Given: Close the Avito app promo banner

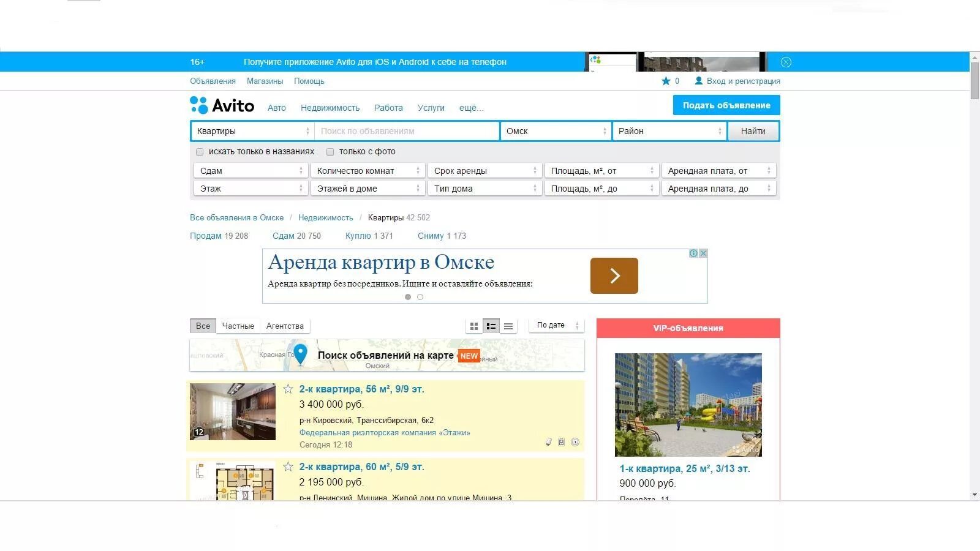Looking at the screenshot, I should point(786,62).
